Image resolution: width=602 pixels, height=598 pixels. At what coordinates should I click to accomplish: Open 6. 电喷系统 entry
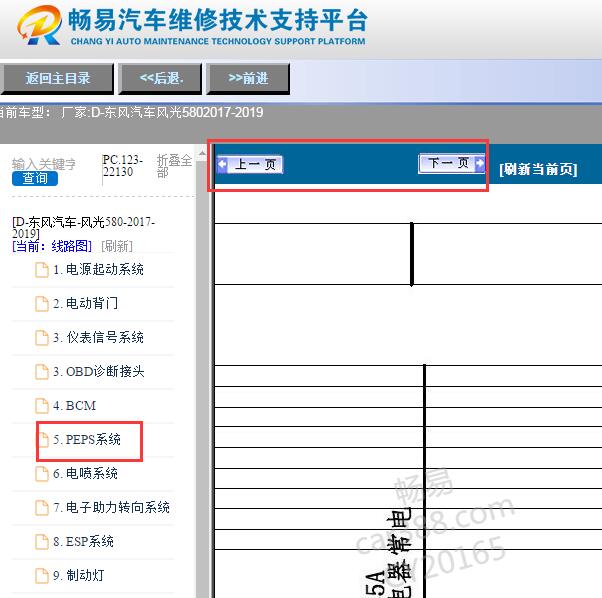pos(85,474)
